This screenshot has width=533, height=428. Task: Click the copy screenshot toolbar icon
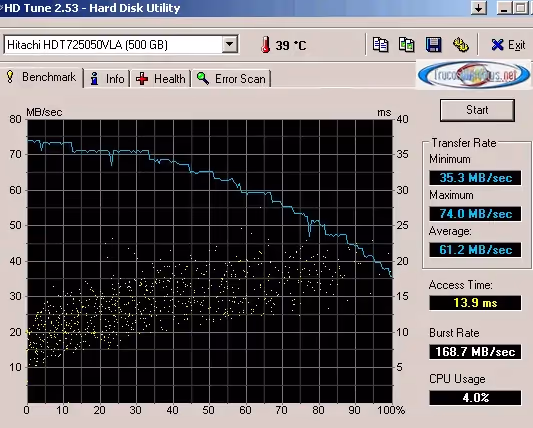[407, 45]
